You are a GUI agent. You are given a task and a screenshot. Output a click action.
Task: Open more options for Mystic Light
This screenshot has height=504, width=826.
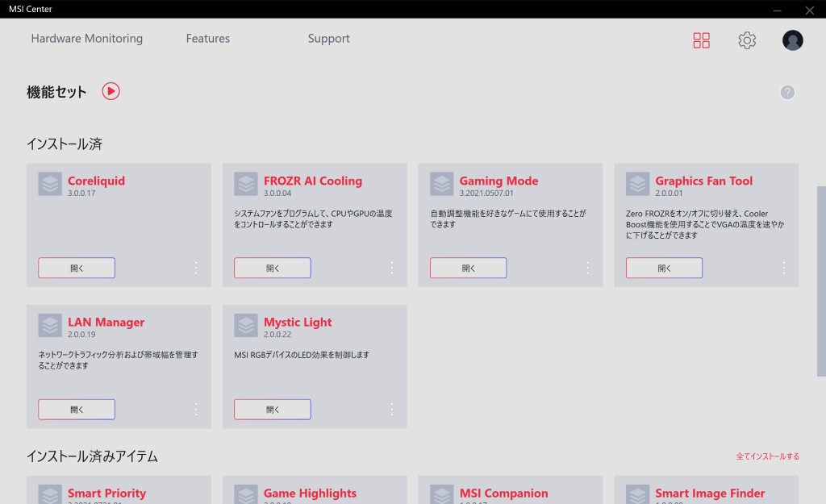pos(392,409)
